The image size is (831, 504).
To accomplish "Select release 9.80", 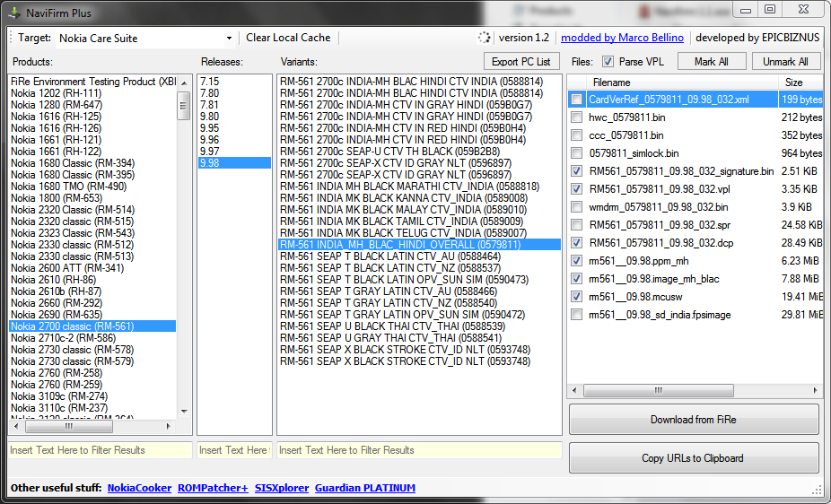I will point(235,117).
